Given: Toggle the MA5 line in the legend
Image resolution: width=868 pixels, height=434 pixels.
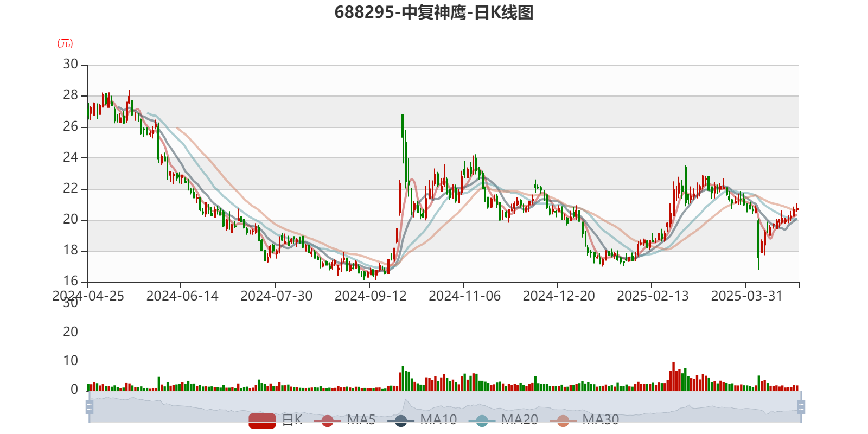Looking at the screenshot, I should pyautogui.click(x=345, y=420).
